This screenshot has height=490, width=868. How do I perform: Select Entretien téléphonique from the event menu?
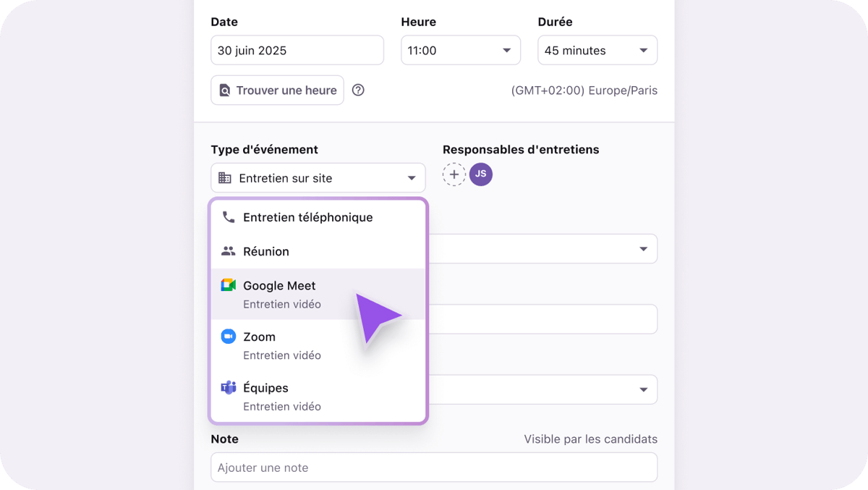307,217
